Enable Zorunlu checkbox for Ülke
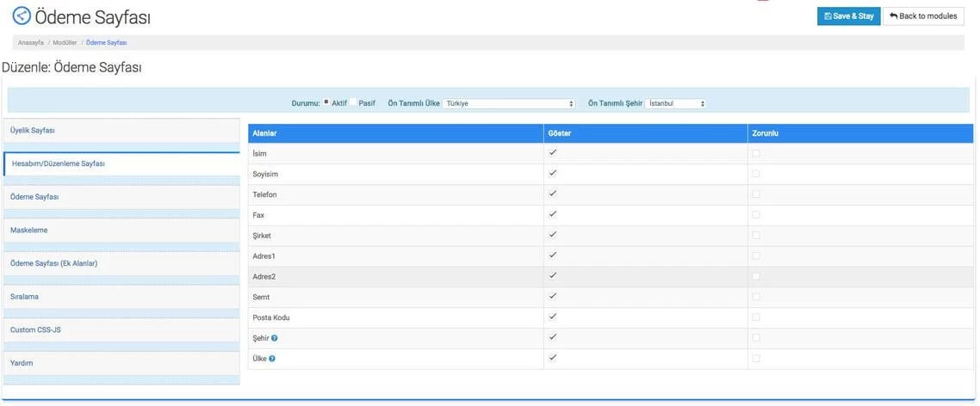This screenshot has width=980, height=406. (756, 358)
